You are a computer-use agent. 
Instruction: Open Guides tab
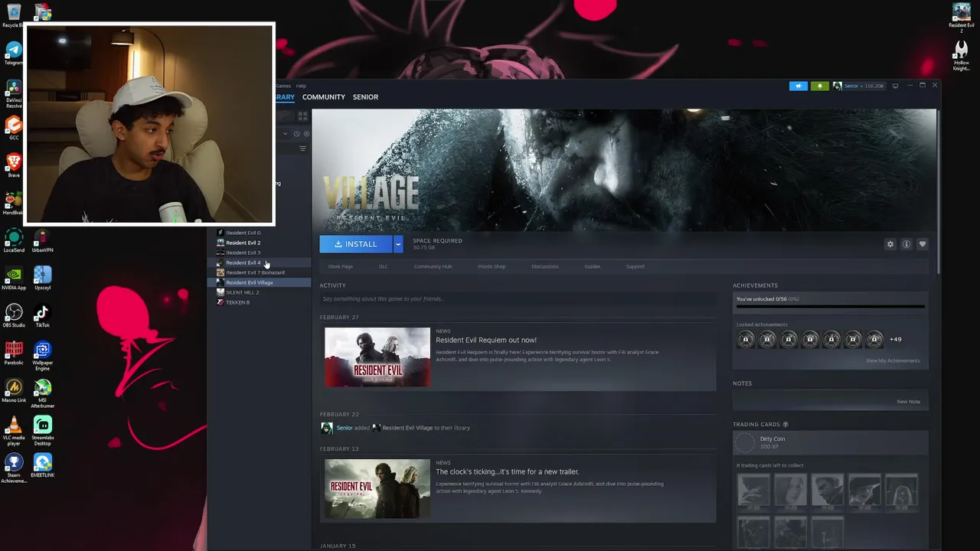click(593, 266)
